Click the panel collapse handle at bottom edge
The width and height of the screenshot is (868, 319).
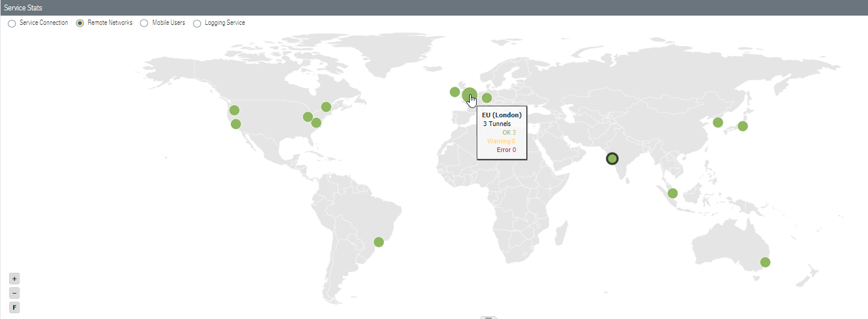click(488, 317)
